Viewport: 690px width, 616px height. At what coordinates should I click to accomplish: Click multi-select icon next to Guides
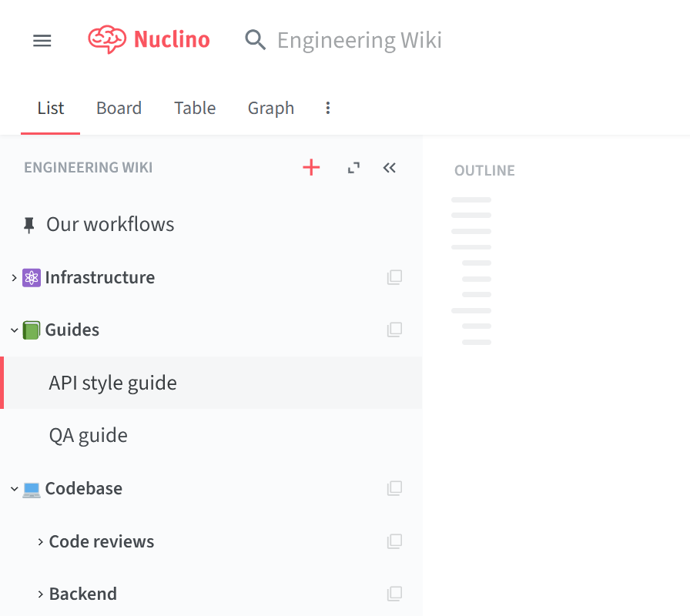394,330
